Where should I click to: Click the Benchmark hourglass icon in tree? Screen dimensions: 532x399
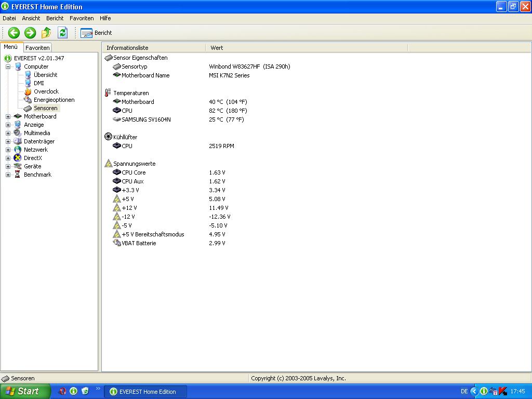[18, 175]
